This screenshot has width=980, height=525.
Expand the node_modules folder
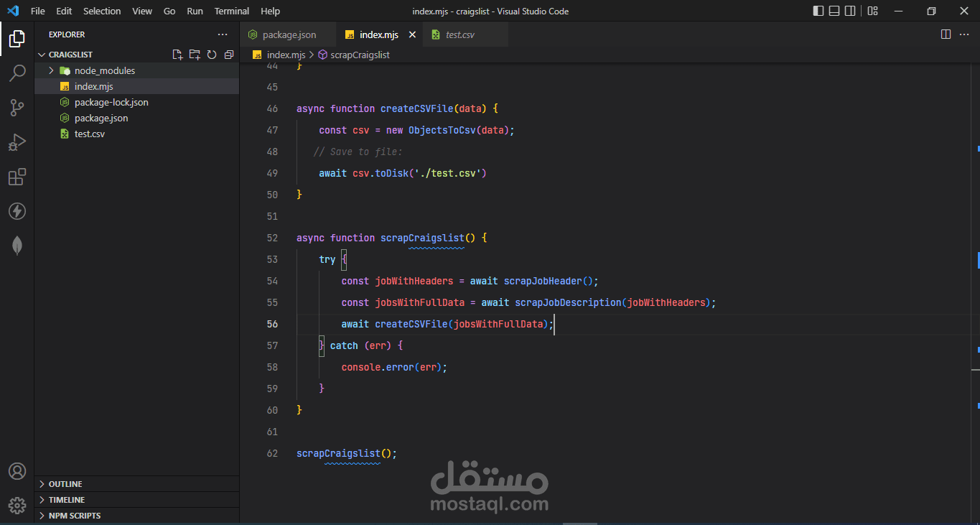click(x=52, y=70)
